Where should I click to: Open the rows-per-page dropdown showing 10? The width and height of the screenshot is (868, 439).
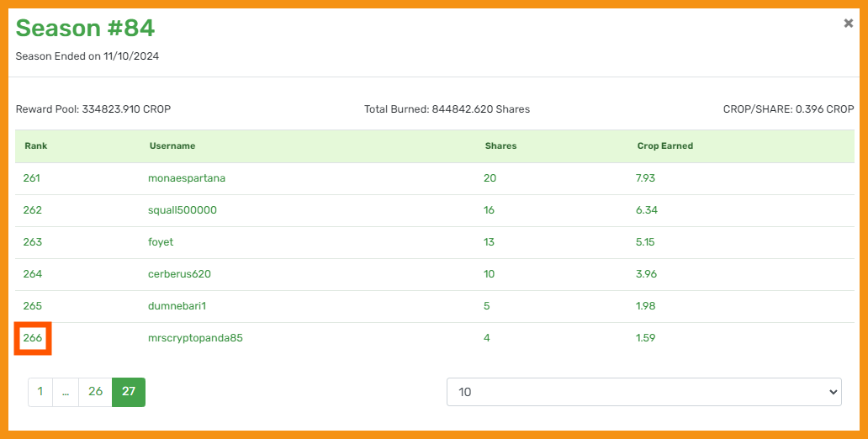[643, 392]
